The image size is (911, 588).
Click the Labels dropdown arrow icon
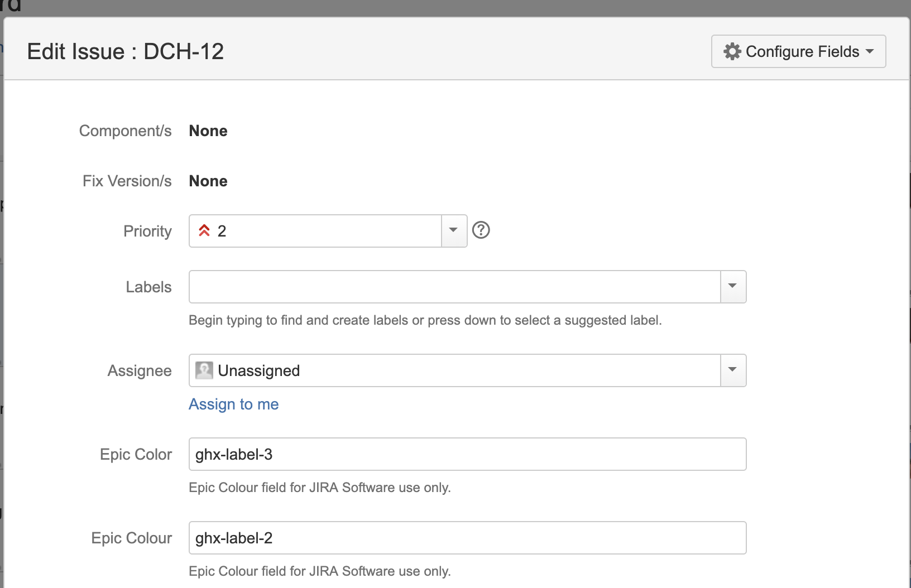(733, 286)
